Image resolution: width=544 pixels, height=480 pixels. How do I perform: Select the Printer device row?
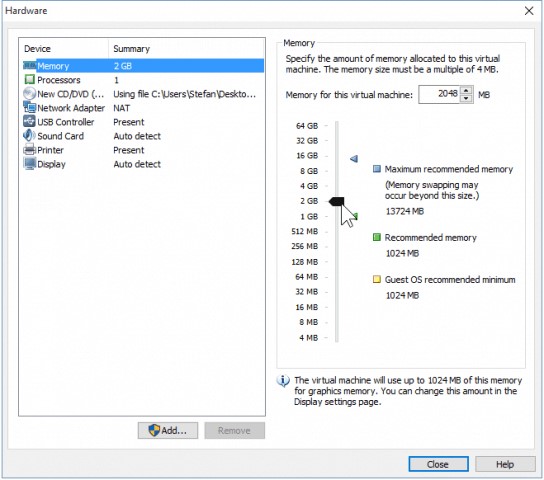(x=144, y=150)
